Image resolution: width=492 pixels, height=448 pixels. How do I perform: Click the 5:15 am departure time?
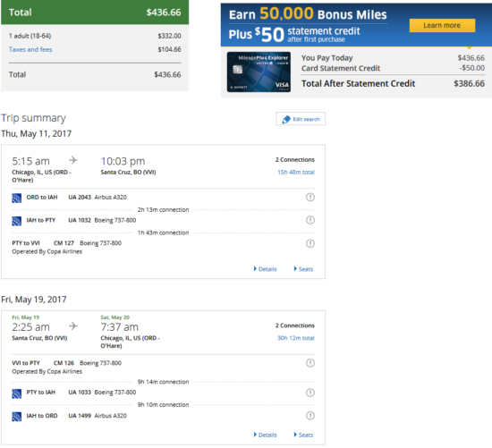(30, 161)
